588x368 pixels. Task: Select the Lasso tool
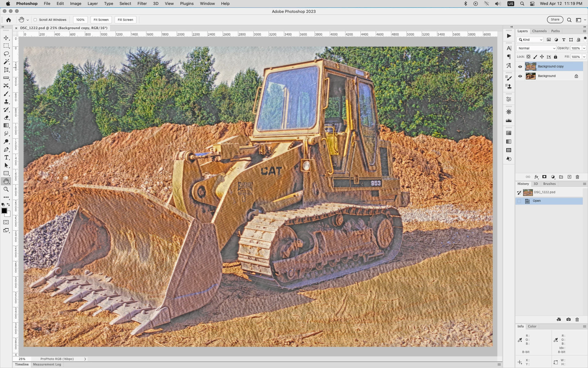pos(6,54)
